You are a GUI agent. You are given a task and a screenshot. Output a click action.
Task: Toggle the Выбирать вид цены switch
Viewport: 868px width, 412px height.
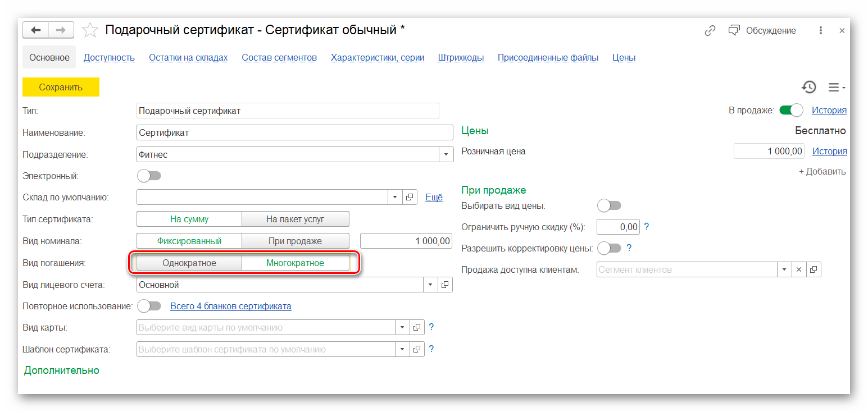[x=609, y=205]
